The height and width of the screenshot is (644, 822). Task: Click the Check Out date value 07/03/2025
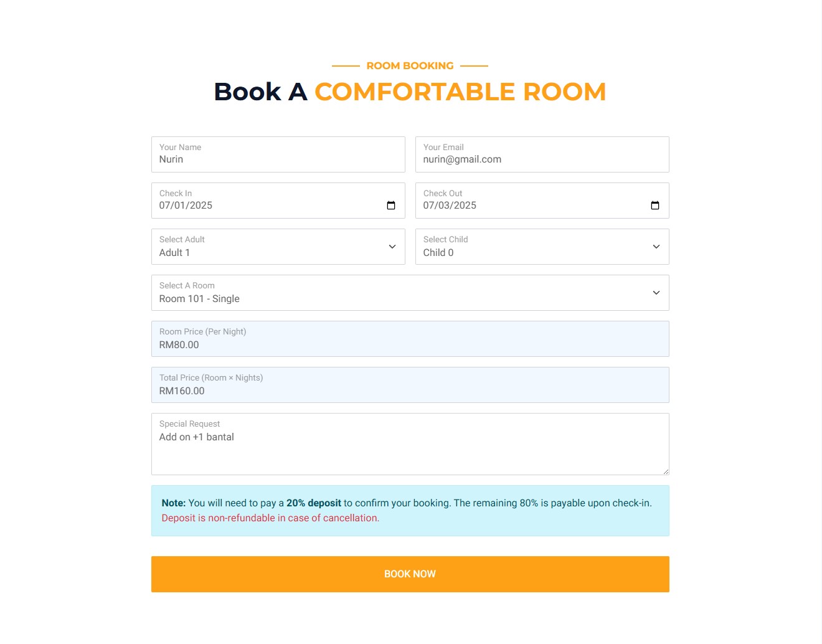click(450, 206)
